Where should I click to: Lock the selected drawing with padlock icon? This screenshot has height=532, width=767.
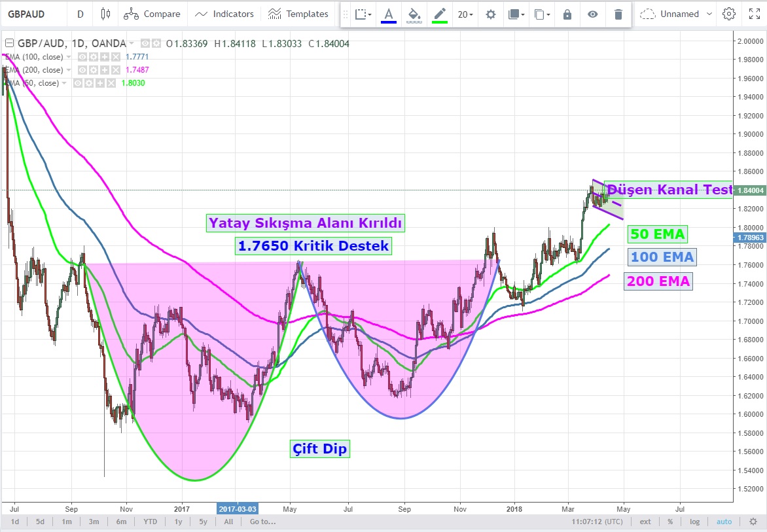[x=567, y=14]
